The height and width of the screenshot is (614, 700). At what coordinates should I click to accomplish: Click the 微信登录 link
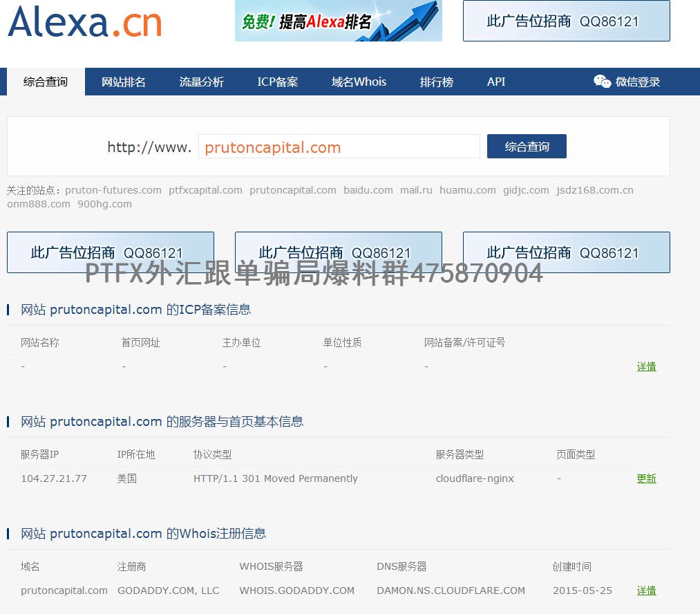click(x=638, y=82)
